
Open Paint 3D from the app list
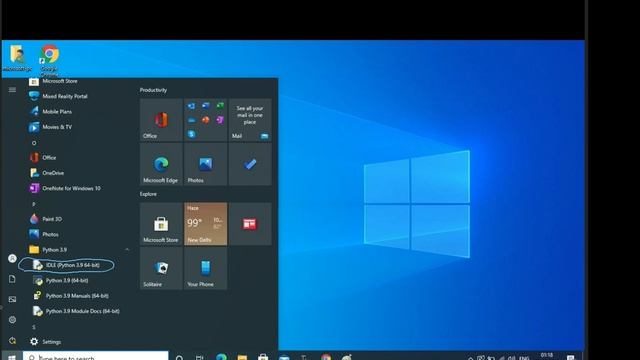point(46,219)
